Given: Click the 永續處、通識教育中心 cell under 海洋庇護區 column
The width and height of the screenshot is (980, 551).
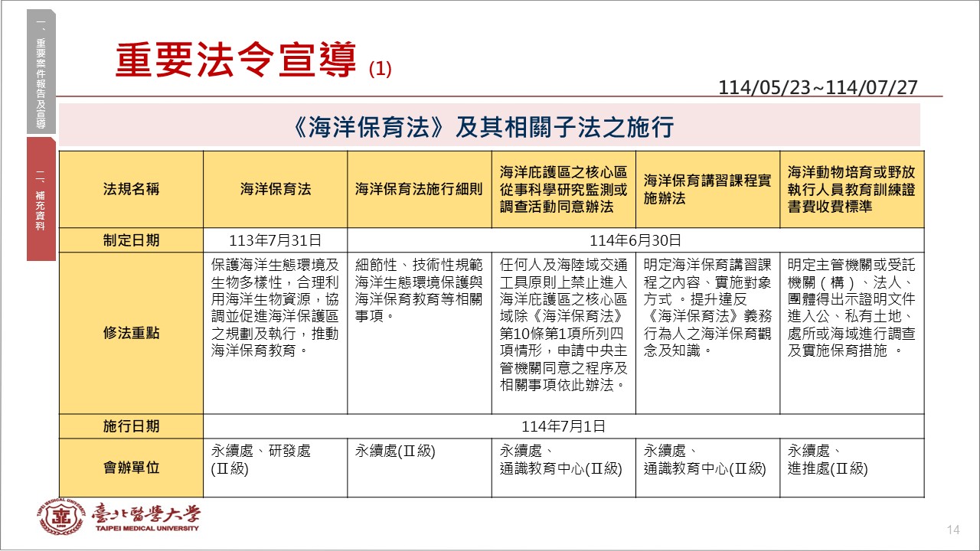Looking at the screenshot, I should tap(563, 468).
